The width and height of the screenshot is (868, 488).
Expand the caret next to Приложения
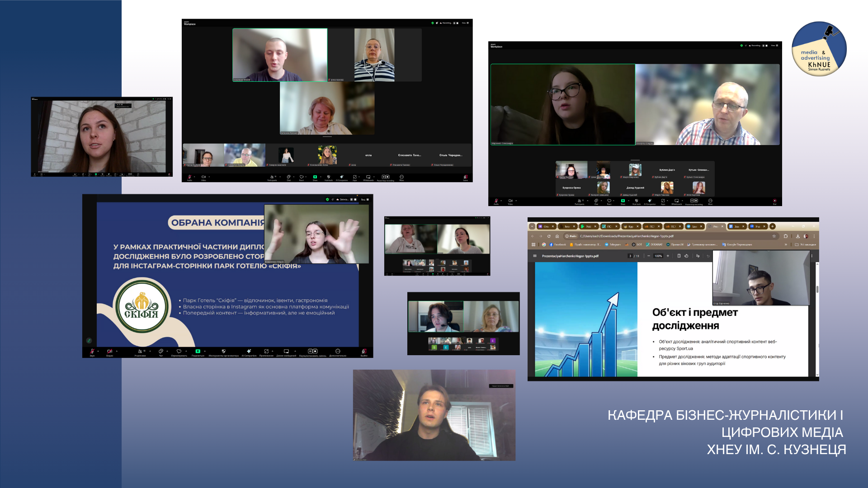tap(273, 351)
